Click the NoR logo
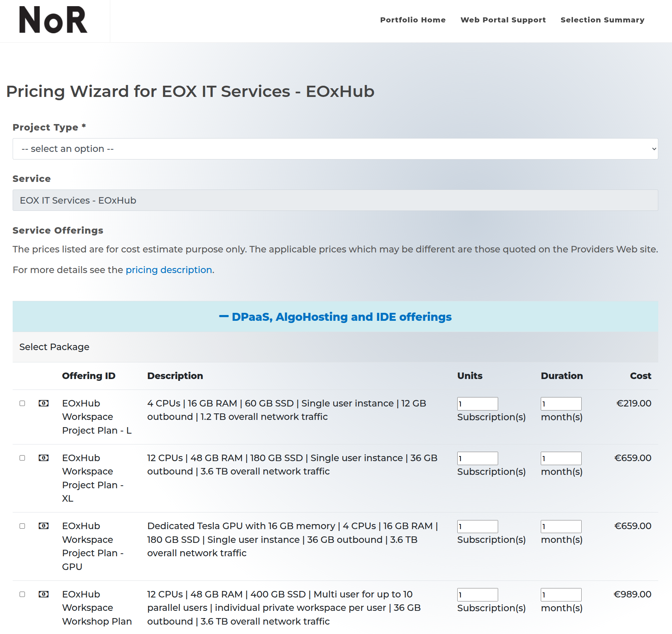 [53, 20]
